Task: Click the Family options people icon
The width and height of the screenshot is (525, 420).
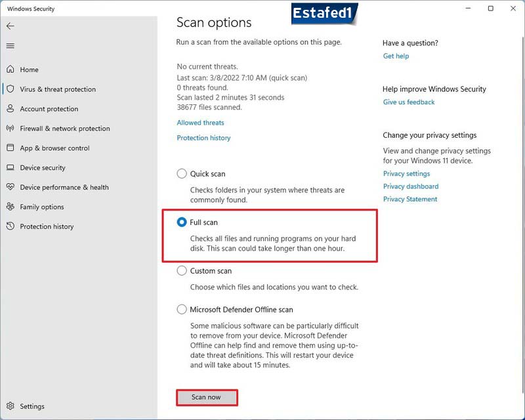Action: pos(10,206)
